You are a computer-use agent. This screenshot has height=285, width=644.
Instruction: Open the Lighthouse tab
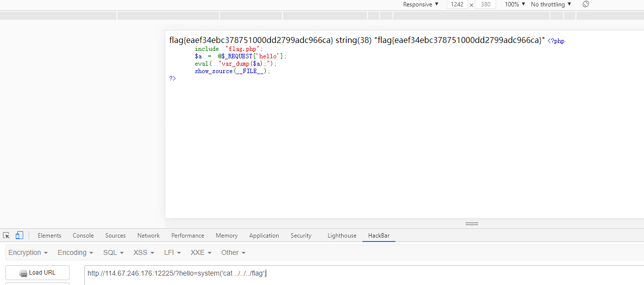[342, 236]
